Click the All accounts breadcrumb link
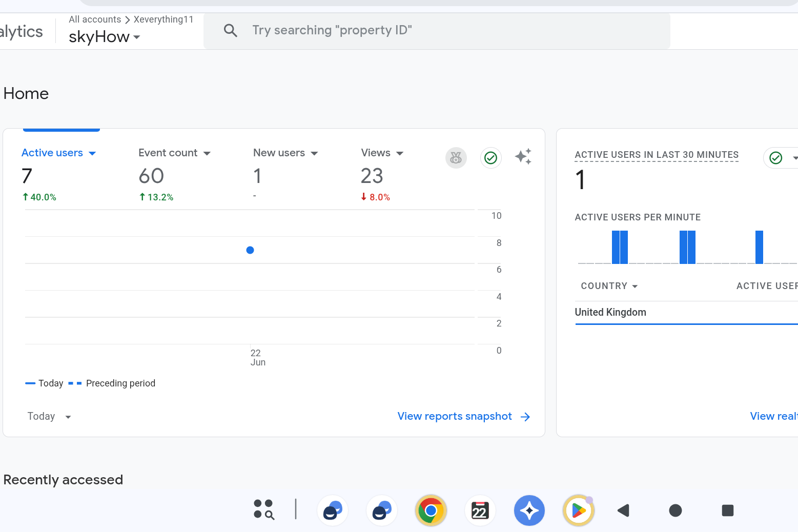798x532 pixels. tap(95, 19)
